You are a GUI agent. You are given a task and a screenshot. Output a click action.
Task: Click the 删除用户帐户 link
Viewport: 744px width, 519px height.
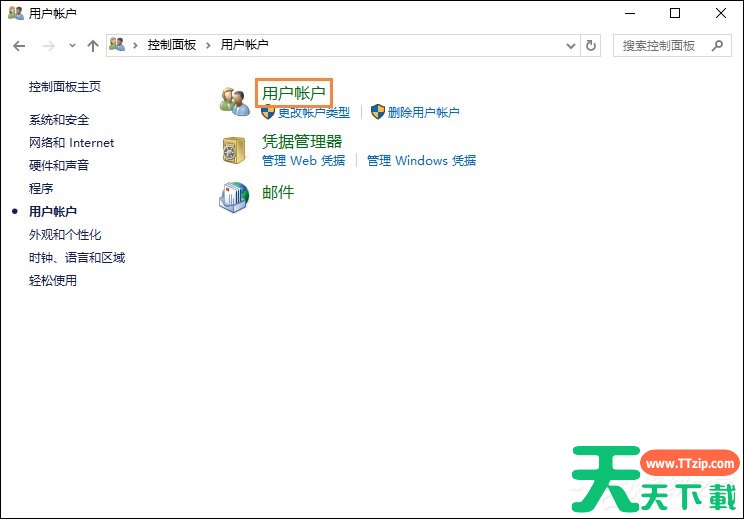tap(423, 113)
